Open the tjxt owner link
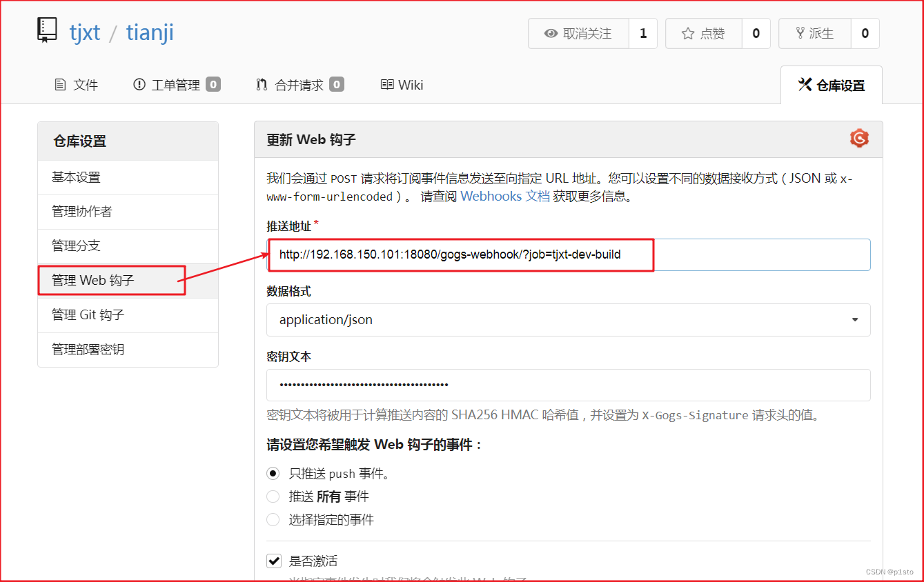Image resolution: width=924 pixels, height=582 pixels. (85, 32)
